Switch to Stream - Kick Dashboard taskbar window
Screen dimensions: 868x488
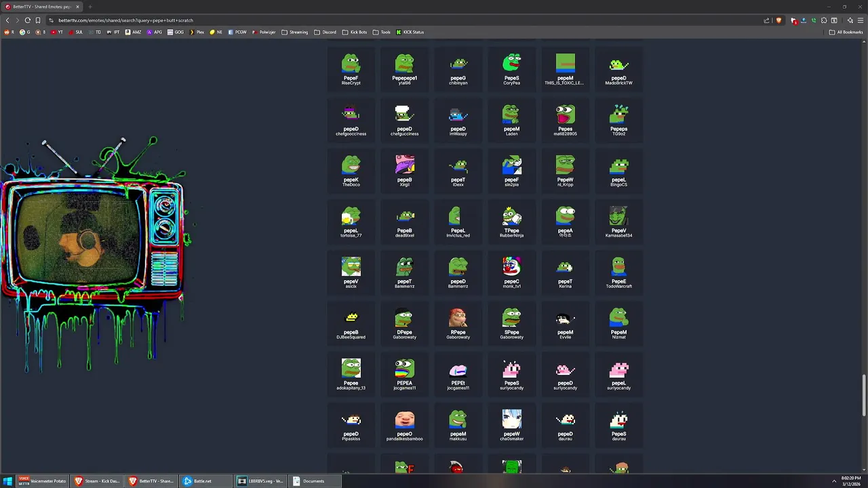pos(97,481)
